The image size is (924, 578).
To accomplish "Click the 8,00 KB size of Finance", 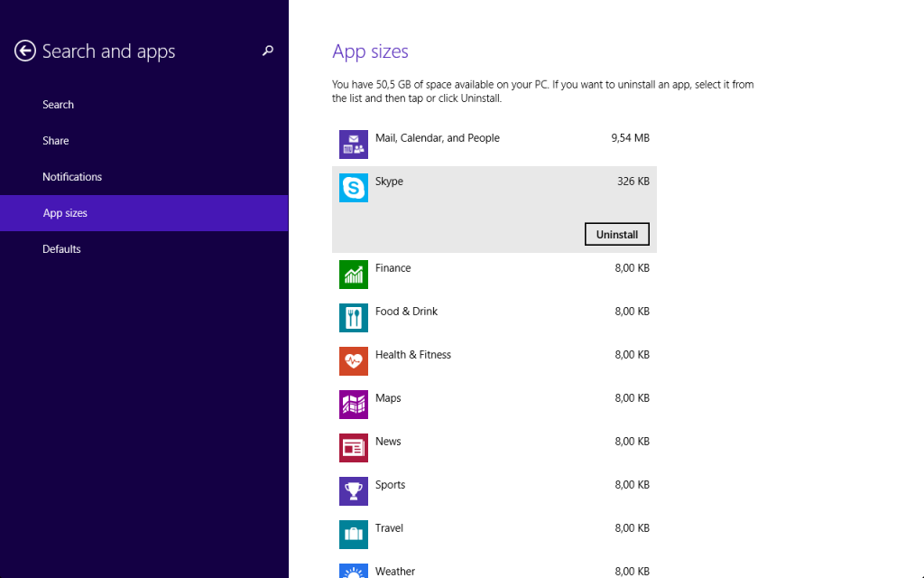I will [x=632, y=267].
